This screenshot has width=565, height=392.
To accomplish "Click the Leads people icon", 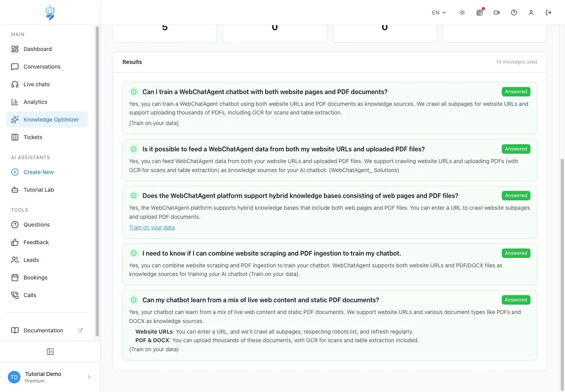I will pos(15,260).
